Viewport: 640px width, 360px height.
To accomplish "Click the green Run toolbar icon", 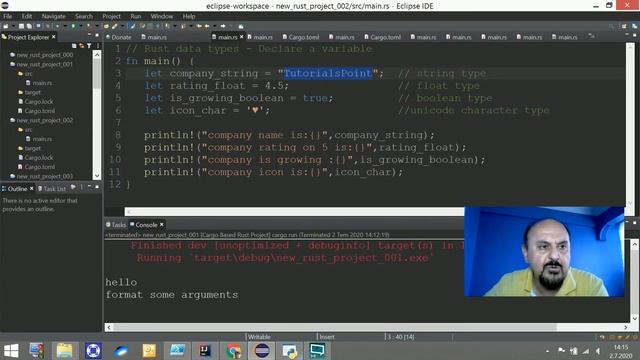I will pyautogui.click(x=73, y=26).
